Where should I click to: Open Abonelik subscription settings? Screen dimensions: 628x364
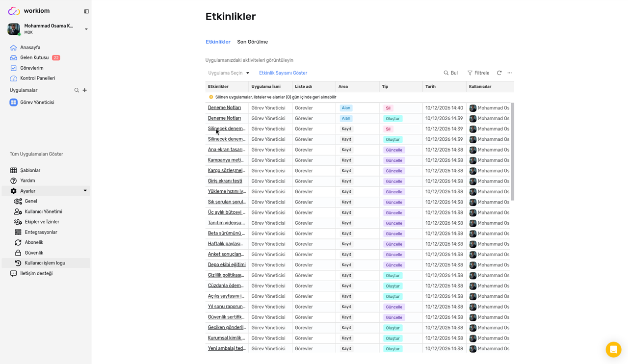[34, 243]
